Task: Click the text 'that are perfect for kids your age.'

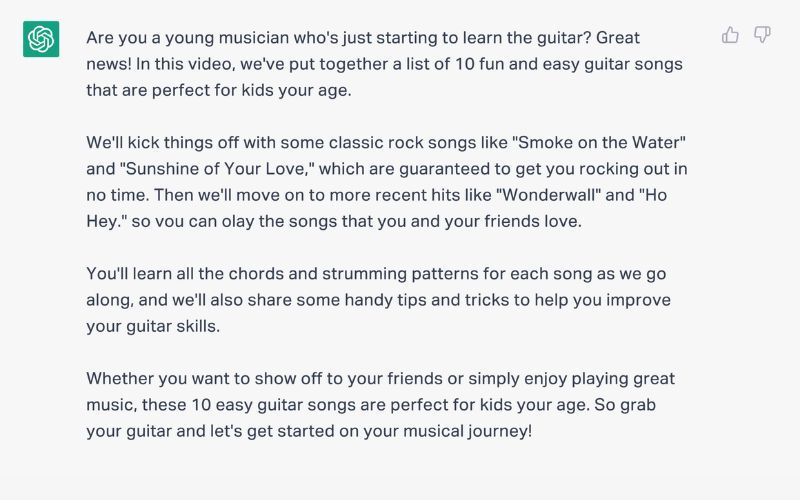Action: [x=219, y=90]
